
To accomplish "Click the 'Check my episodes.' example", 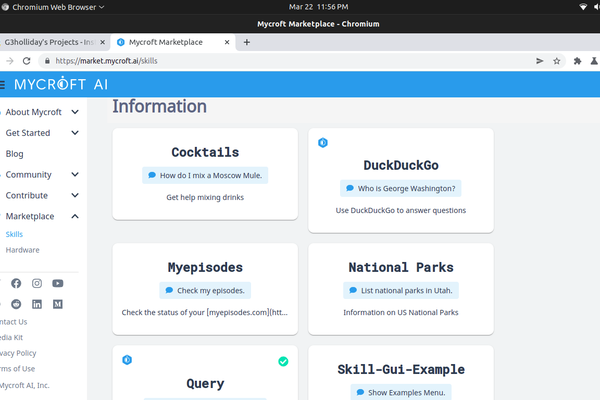I will coord(205,291).
